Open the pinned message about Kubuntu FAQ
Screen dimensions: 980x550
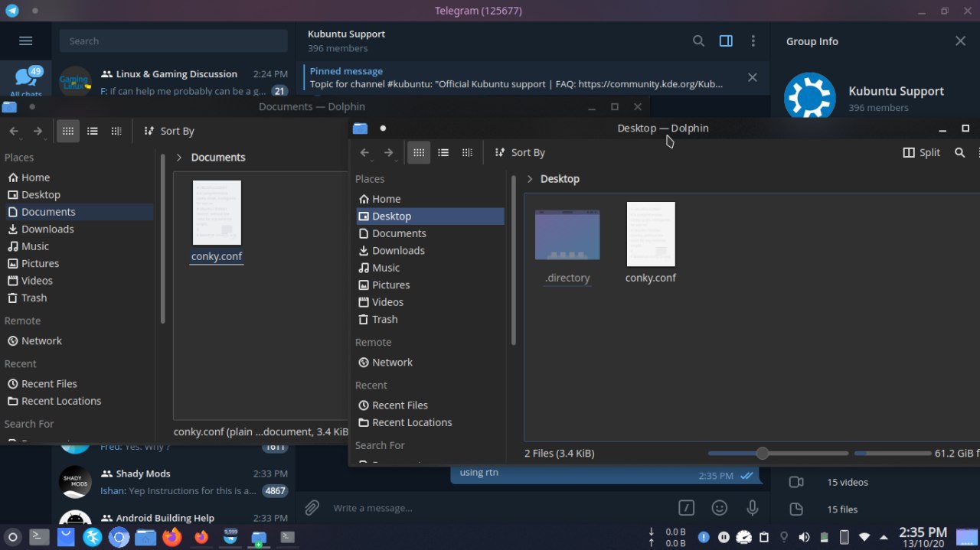(x=516, y=77)
